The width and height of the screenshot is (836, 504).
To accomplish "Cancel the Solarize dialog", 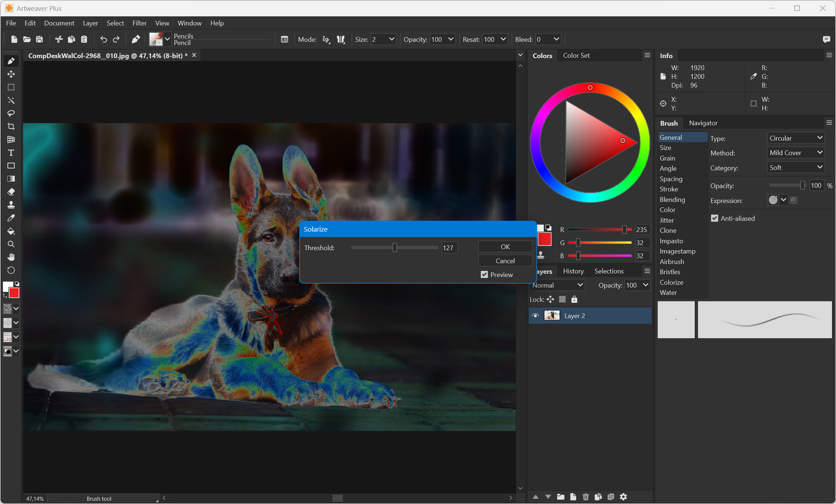I will (x=505, y=261).
